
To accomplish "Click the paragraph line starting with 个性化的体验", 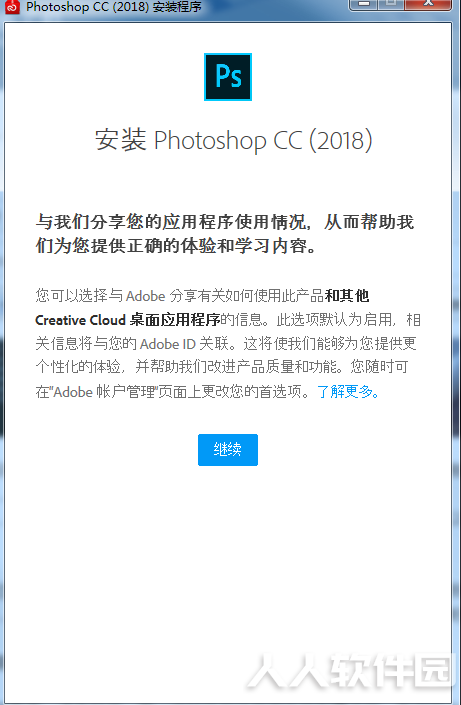I will 222,367.
